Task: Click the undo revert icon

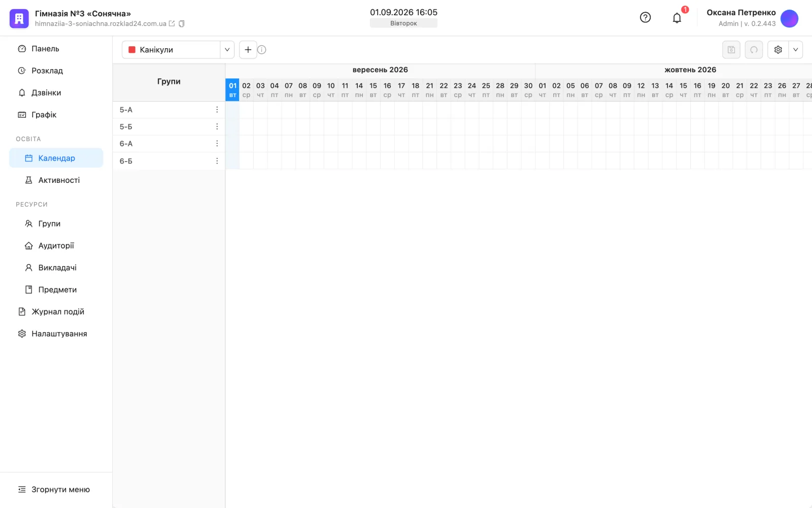Action: 754,50
